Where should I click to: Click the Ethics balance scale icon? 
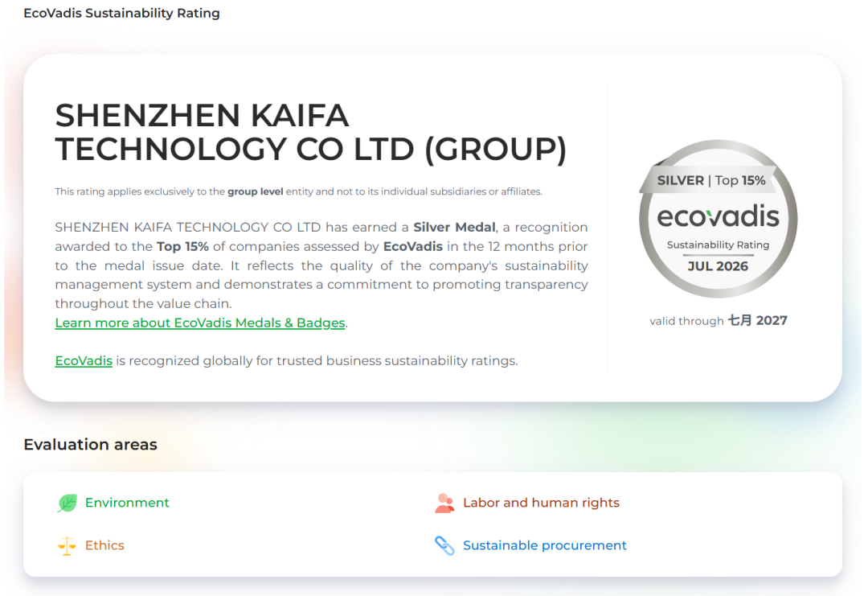pyautogui.click(x=67, y=545)
